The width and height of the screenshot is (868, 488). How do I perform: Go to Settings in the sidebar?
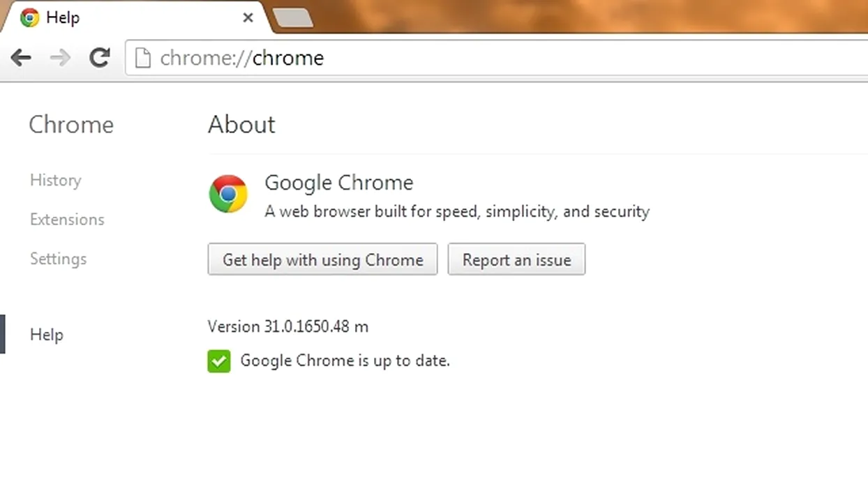click(59, 259)
